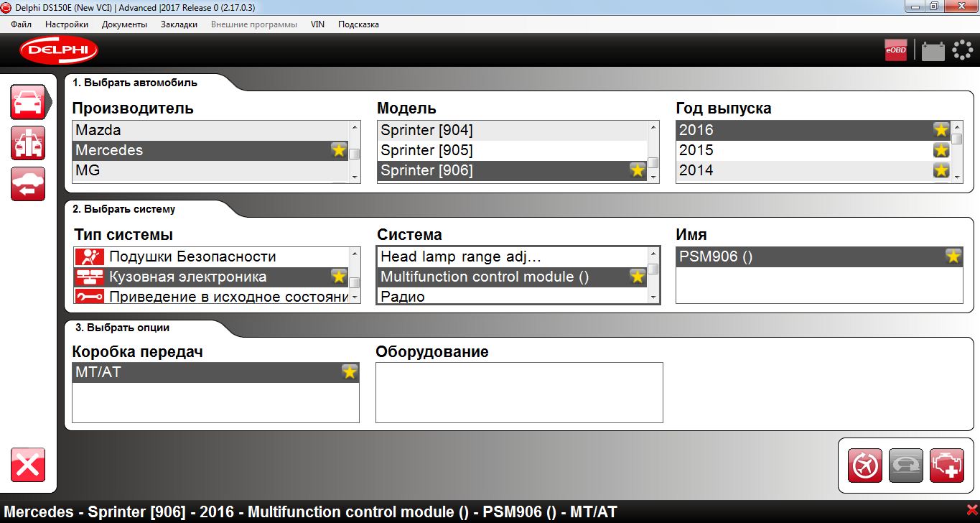Click model list scroll down arrow

pos(653,176)
